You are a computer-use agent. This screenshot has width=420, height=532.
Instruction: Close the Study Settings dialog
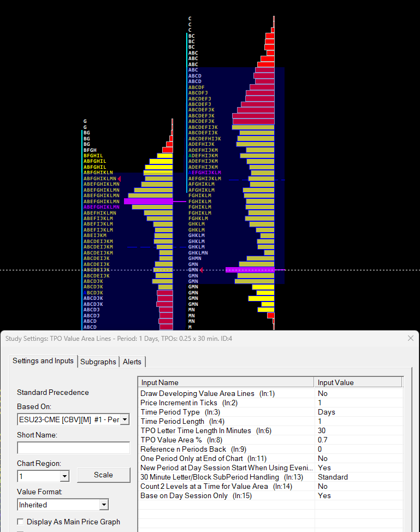click(411, 338)
